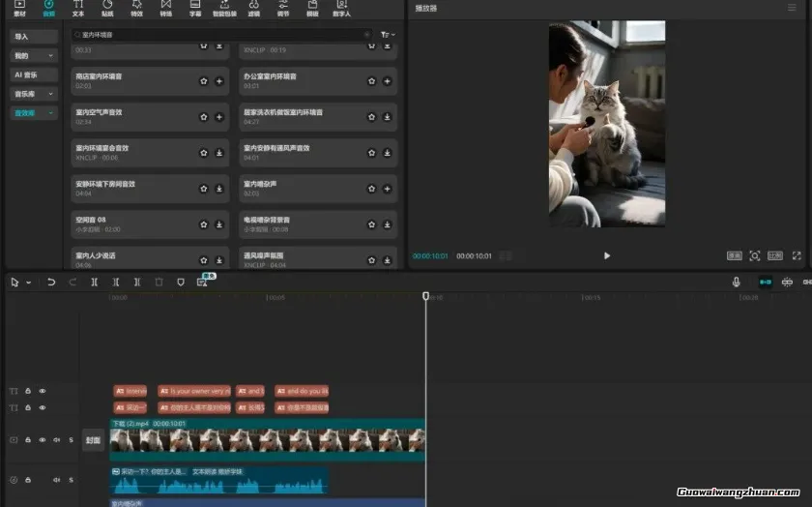Open the selection tool mode dropdown
Screen dimensions: 812x507
pyautogui.click(x=28, y=283)
